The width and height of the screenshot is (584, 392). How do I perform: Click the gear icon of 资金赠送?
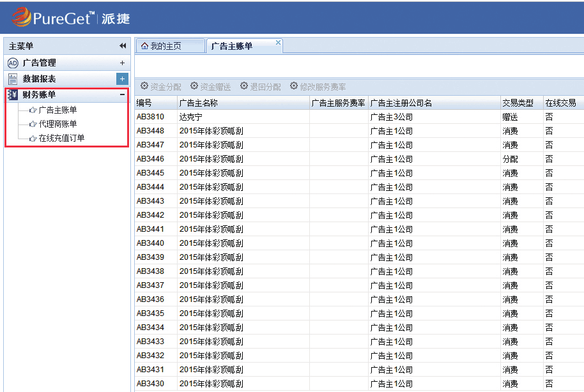(194, 86)
